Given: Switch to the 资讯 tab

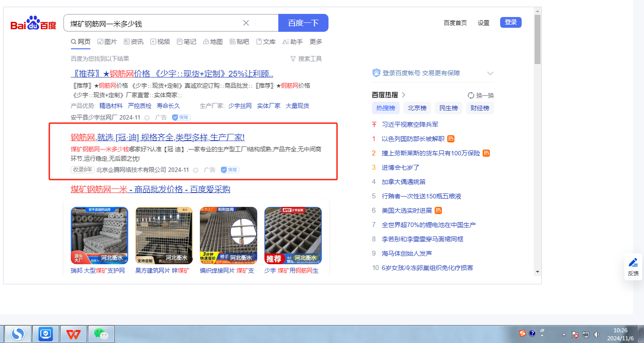Looking at the screenshot, I should click(134, 42).
